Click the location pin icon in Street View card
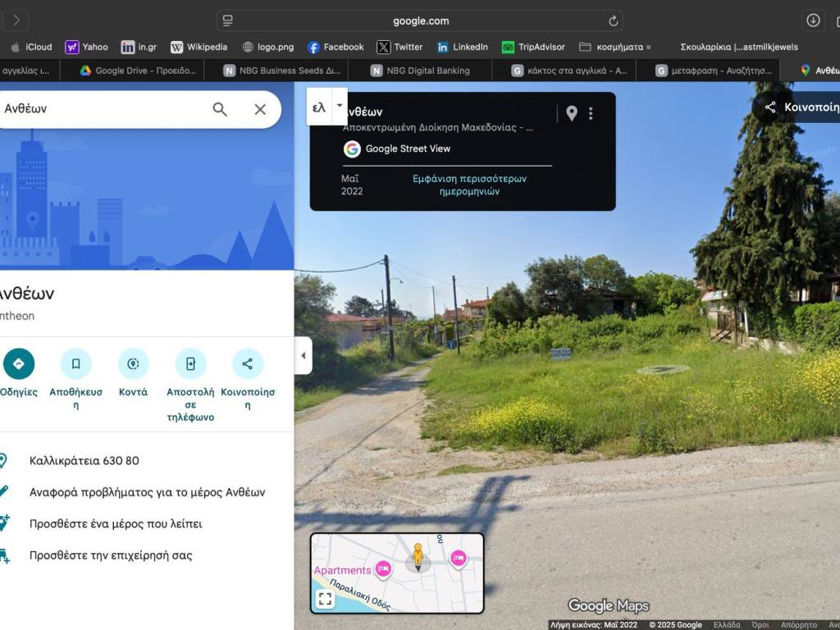The height and width of the screenshot is (630, 840). [x=572, y=113]
